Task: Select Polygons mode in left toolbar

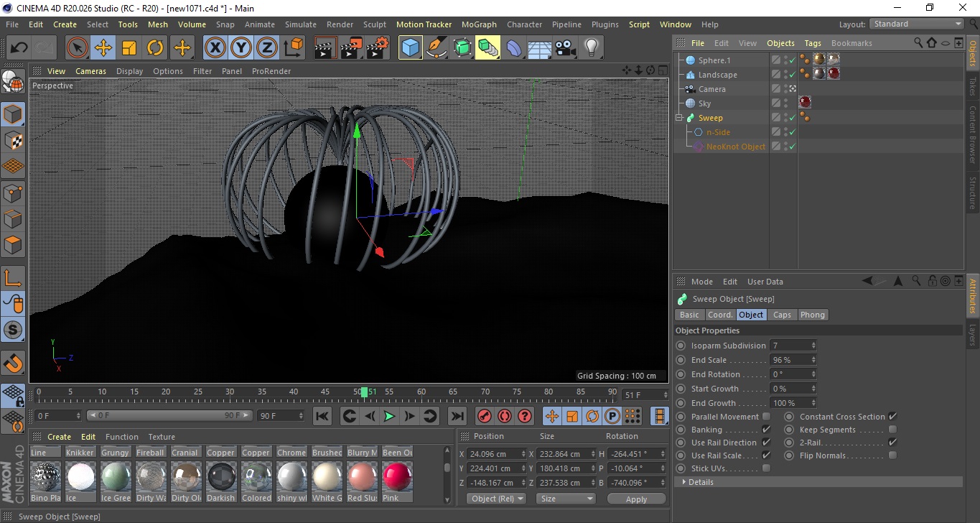Action: coord(13,245)
